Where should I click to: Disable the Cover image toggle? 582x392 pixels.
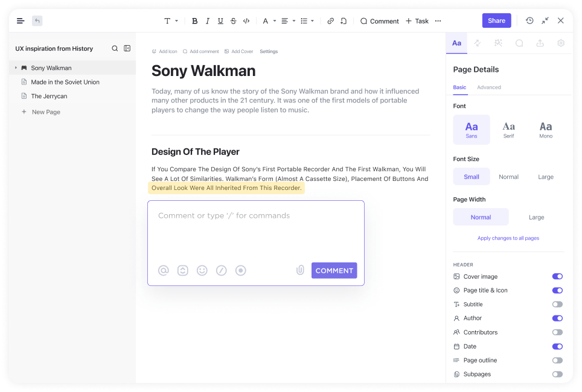click(x=557, y=276)
